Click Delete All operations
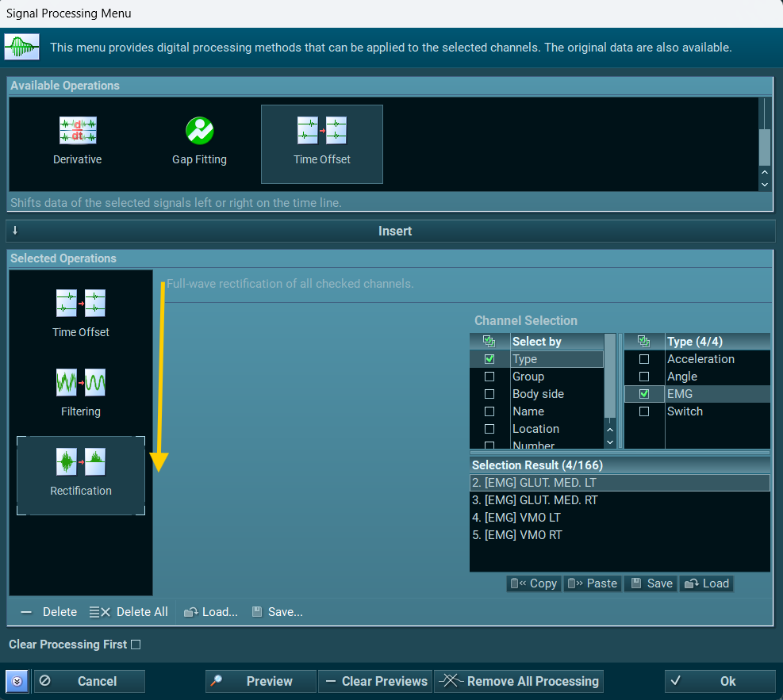Screen dimensions: 783x700 [129, 612]
